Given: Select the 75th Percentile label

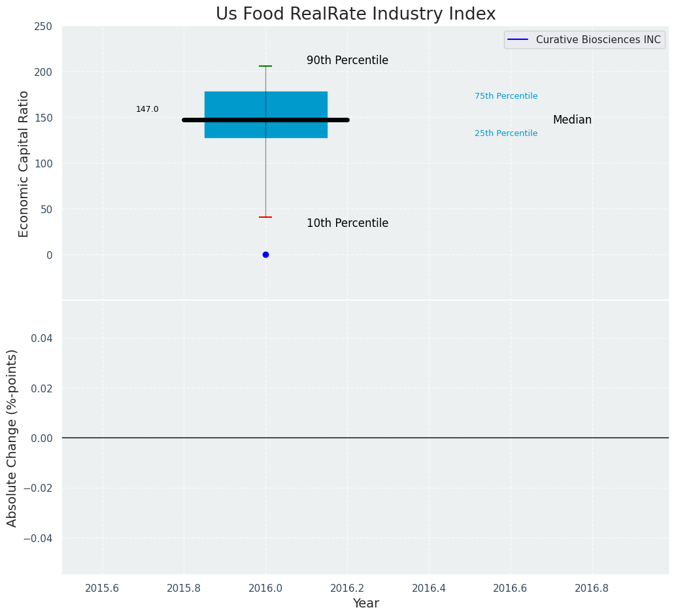Looking at the screenshot, I should [x=506, y=96].
